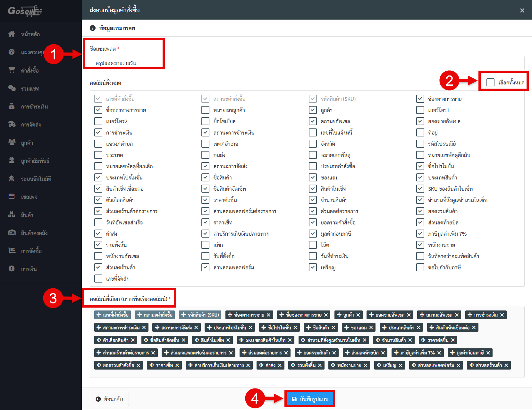Click the บันทึกรูปแบบ save button
The height and width of the screenshot is (410, 532).
(310, 399)
